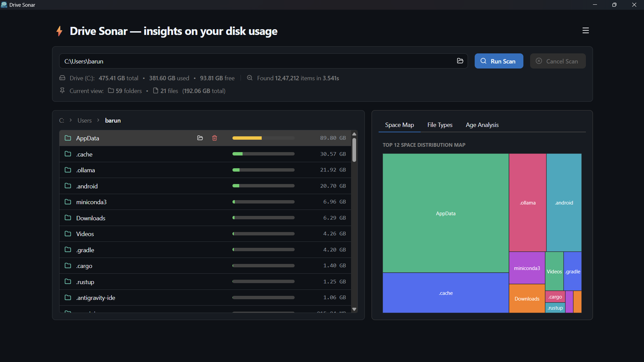This screenshot has height=362, width=644.
Task: Switch to the Space Map tab
Action: 399,125
